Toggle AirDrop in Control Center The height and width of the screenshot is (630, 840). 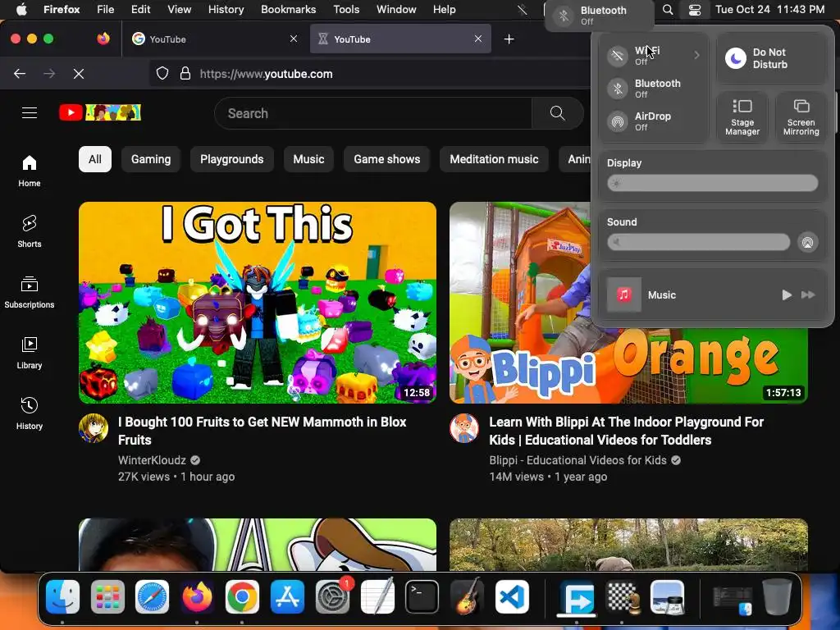[618, 121]
